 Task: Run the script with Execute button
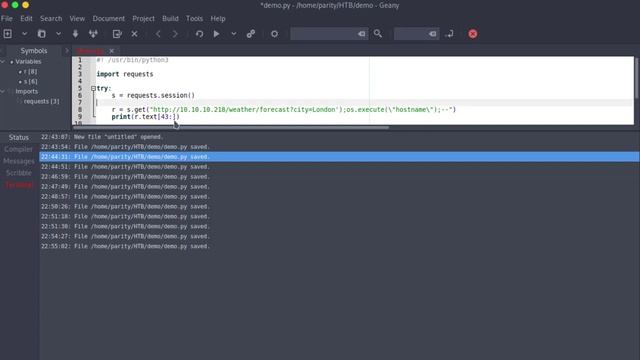click(216, 34)
